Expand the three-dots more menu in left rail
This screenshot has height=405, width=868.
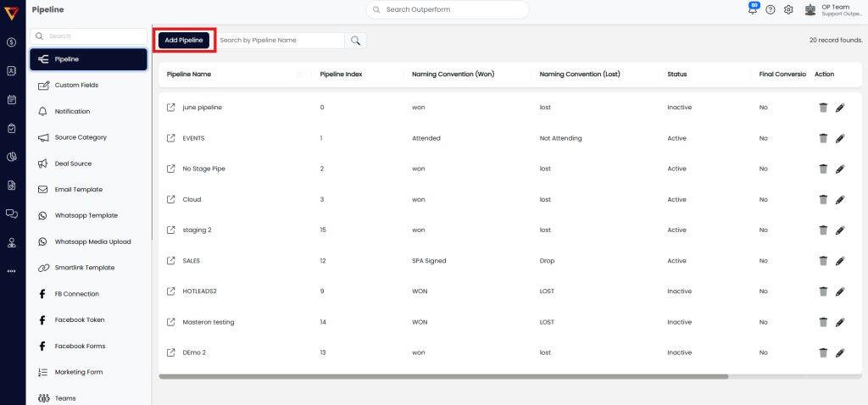coord(12,271)
